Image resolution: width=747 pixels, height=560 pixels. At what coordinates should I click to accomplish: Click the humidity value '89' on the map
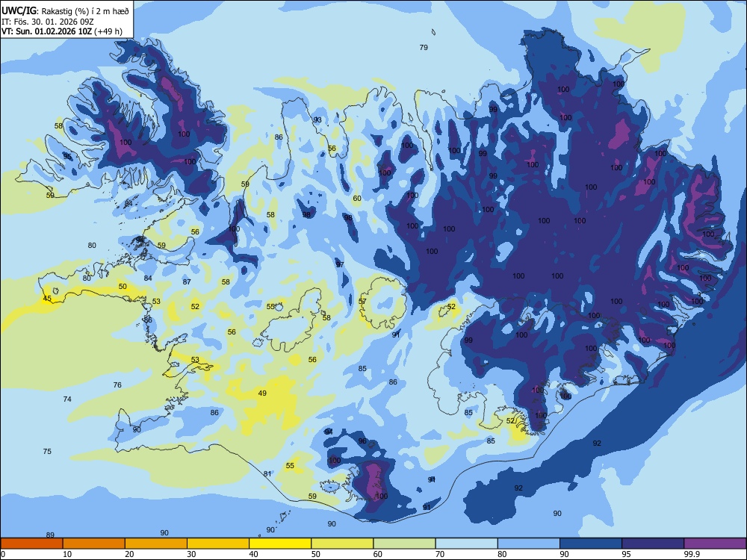click(50, 535)
